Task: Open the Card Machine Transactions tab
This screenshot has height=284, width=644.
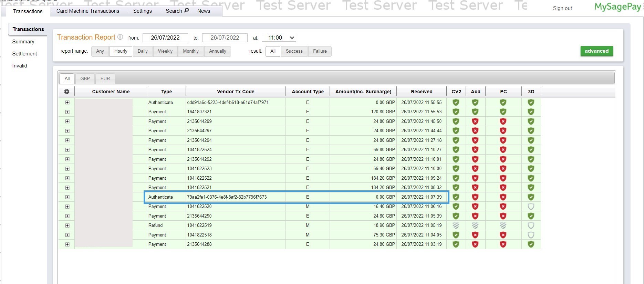Action: (x=88, y=11)
